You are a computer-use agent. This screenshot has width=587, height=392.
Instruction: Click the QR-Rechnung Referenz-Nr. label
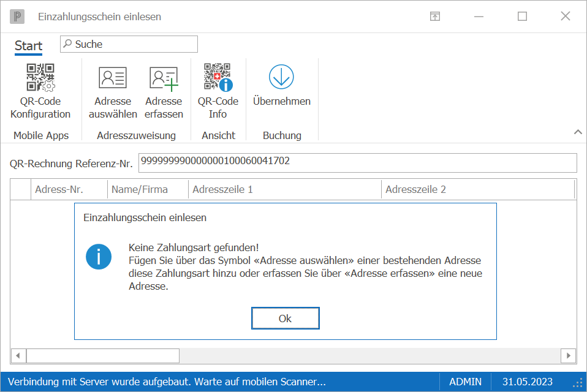[x=71, y=164]
